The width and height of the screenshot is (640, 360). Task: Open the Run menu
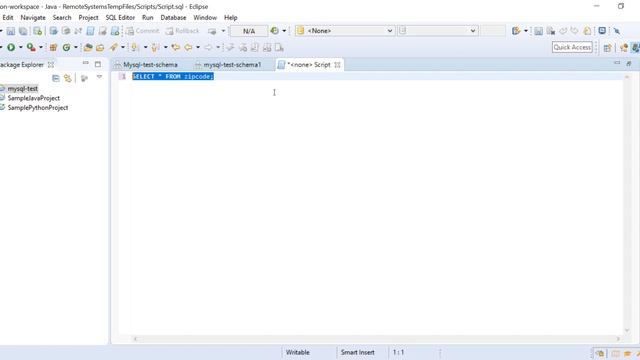(148, 18)
